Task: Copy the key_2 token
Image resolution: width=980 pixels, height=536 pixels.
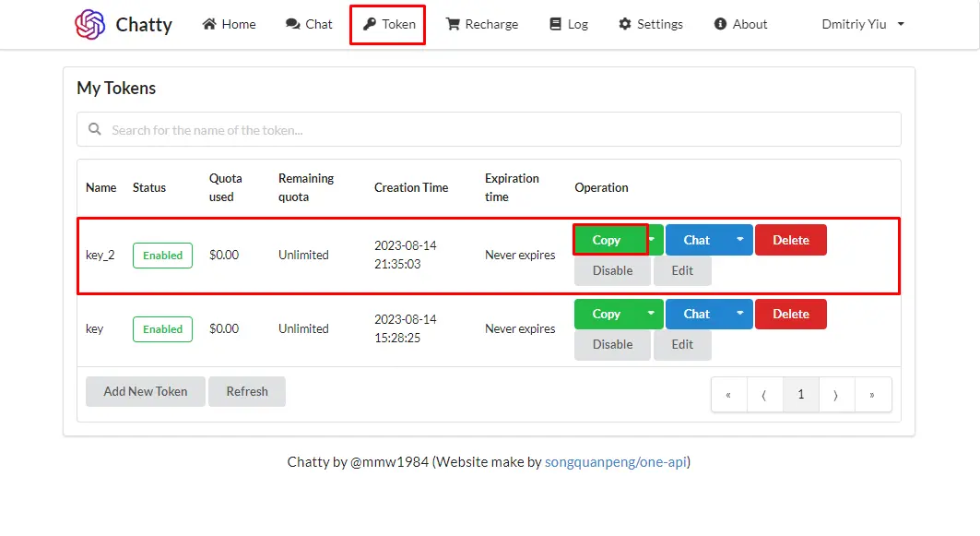Action: point(607,240)
